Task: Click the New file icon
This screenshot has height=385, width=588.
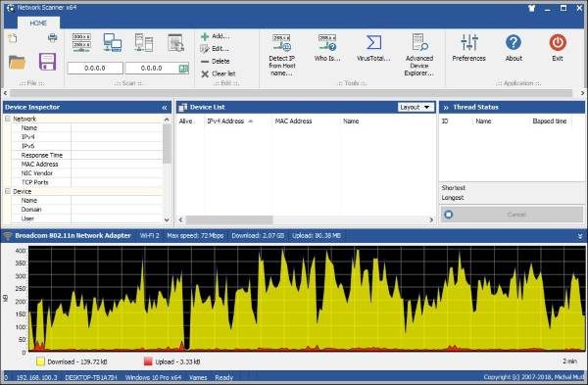Action: pyautogui.click(x=13, y=38)
